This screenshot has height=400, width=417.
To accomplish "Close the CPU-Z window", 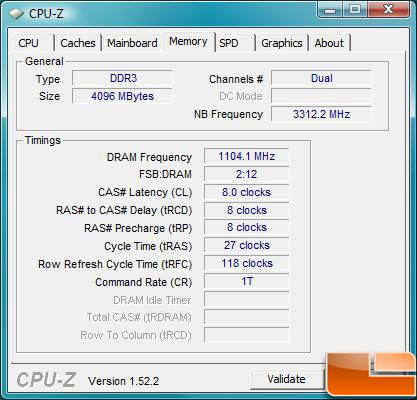I will pos(388,9).
